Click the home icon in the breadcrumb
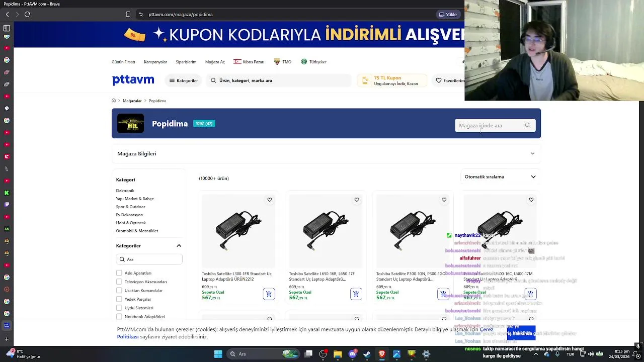 click(x=114, y=101)
